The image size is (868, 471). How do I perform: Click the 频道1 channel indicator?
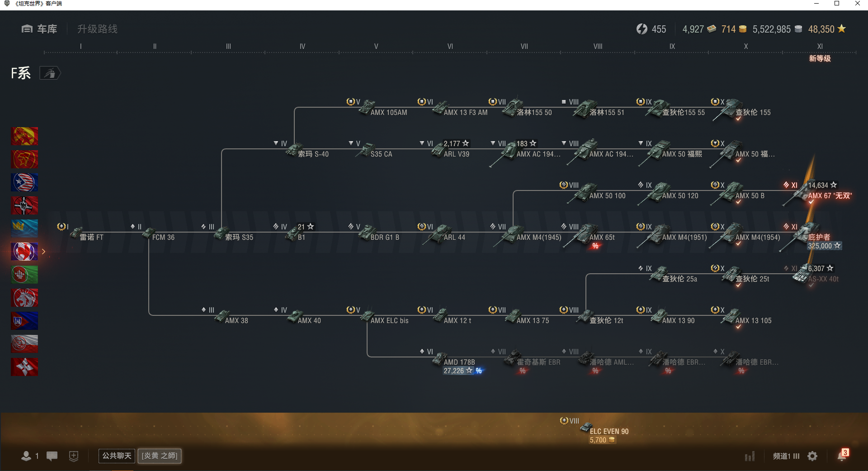point(786,456)
